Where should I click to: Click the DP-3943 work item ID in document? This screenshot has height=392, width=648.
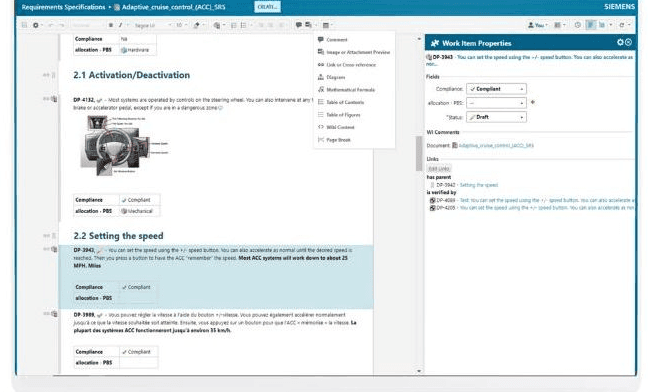click(x=84, y=250)
